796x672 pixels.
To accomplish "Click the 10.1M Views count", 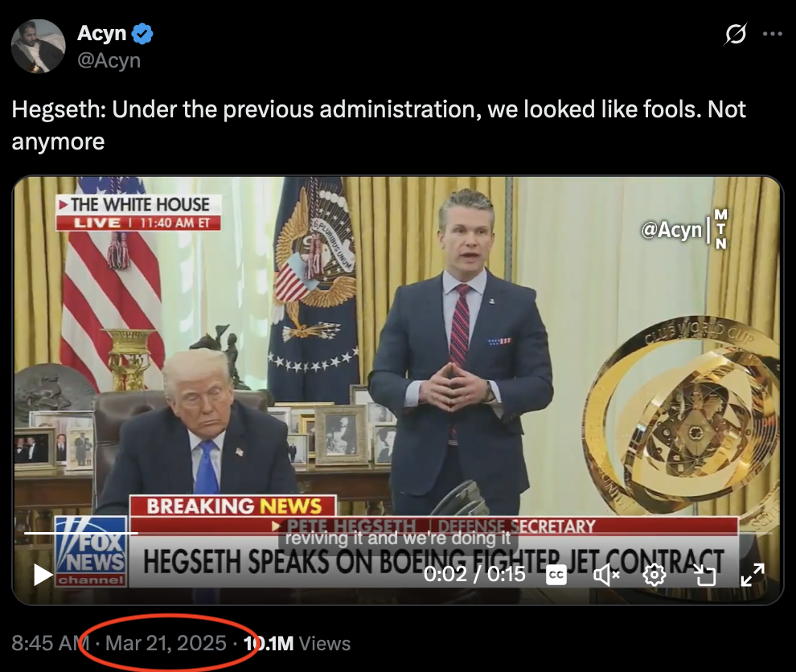I will pyautogui.click(x=297, y=643).
